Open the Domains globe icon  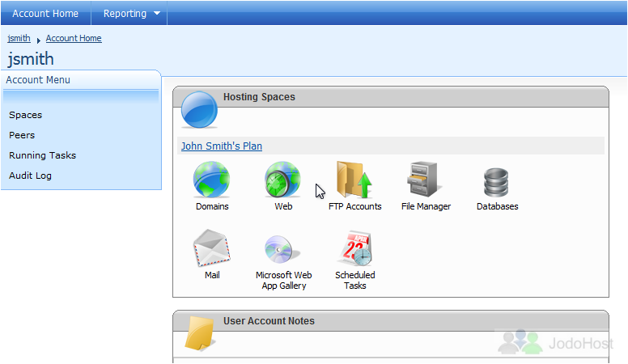click(212, 180)
